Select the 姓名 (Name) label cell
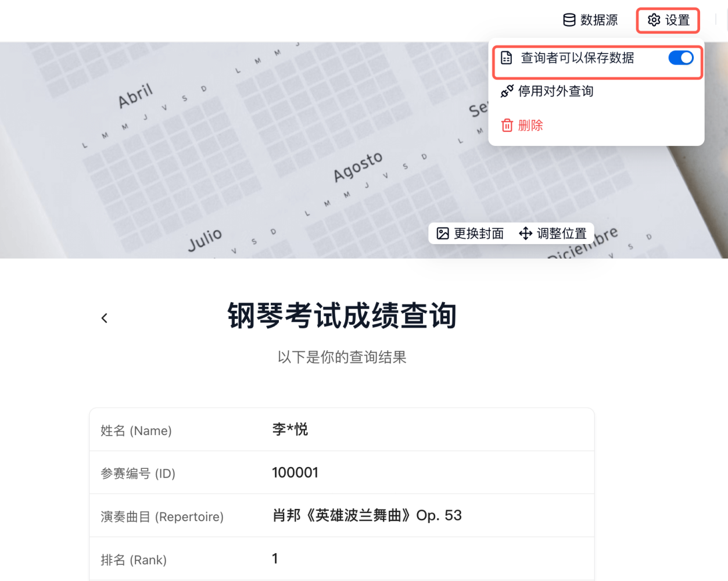The image size is (728, 581). coord(136,431)
